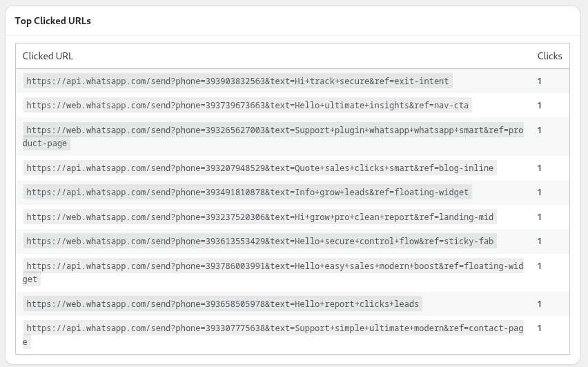This screenshot has width=588, height=367.
Task: Click the URL for phone 393307775638
Action: [274, 329]
